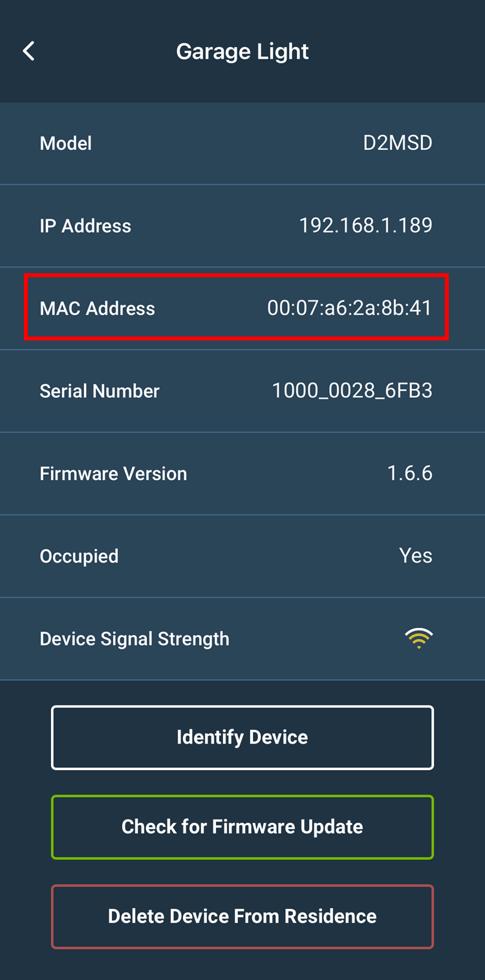Viewport: 485px width, 980px height.
Task: Tap the Occupied value Yes
Action: 415,556
